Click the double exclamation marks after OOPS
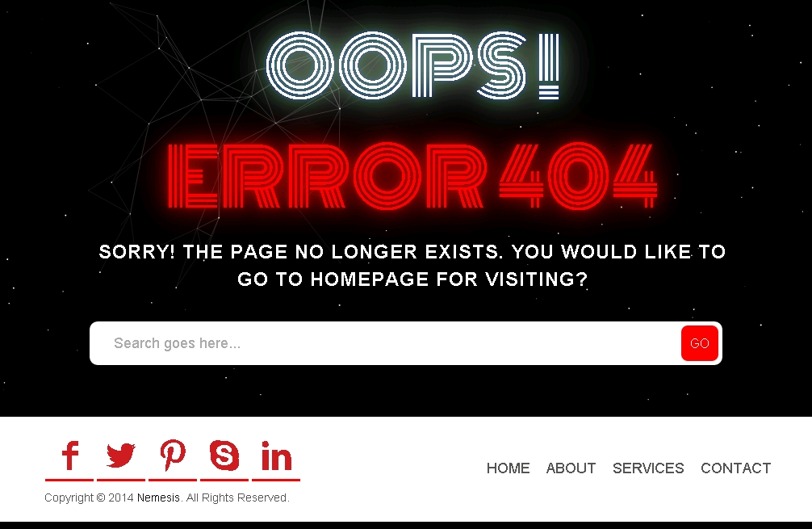812x529 pixels. (548, 65)
